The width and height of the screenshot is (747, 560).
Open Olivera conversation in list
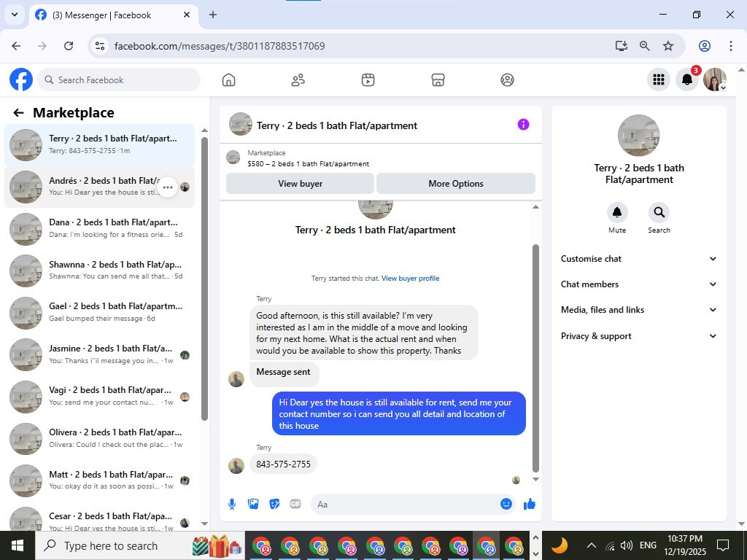pos(99,438)
